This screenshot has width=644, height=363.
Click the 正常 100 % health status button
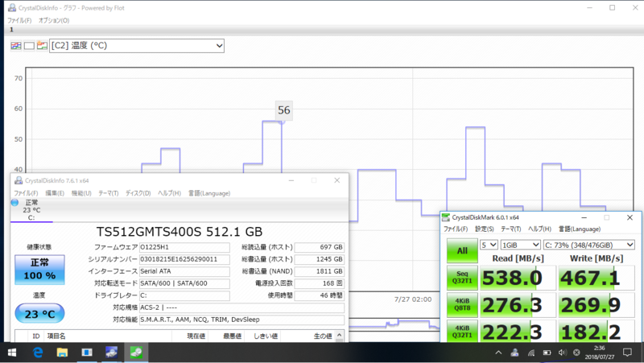coord(39,270)
